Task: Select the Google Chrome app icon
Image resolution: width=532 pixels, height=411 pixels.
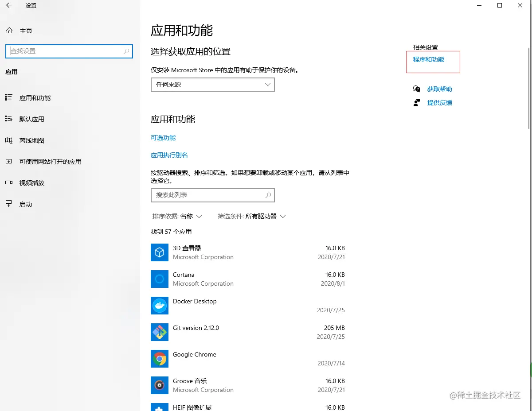Action: (160, 359)
